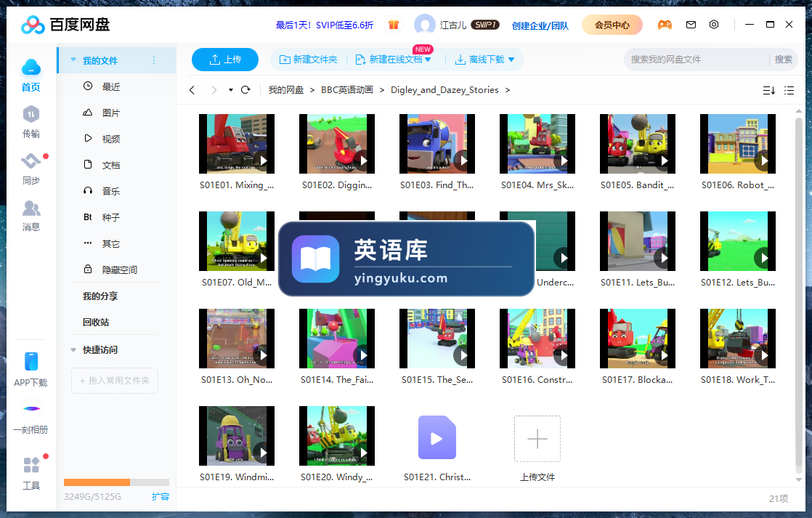
Task: Refresh the current folder listing
Action: click(246, 89)
